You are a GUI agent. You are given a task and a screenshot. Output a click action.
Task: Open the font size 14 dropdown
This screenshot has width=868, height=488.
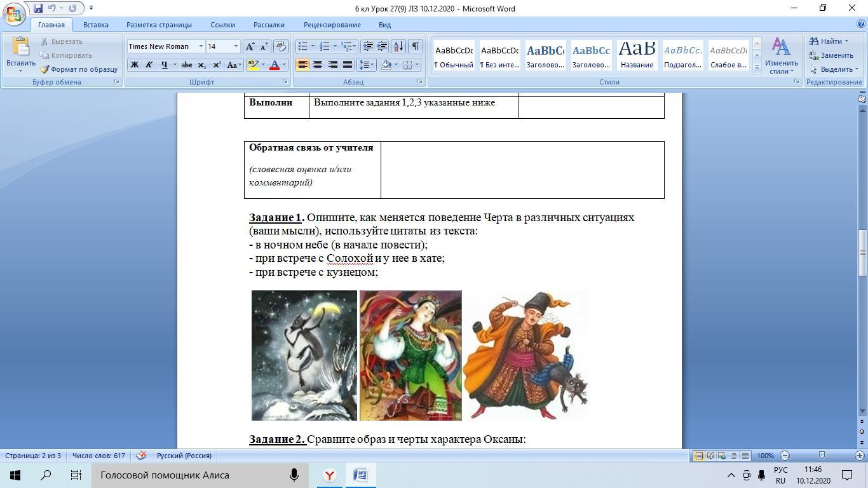(x=236, y=46)
